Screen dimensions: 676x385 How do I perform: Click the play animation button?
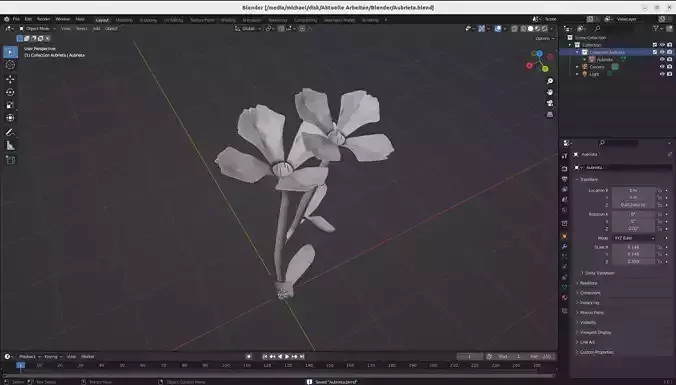click(287, 357)
